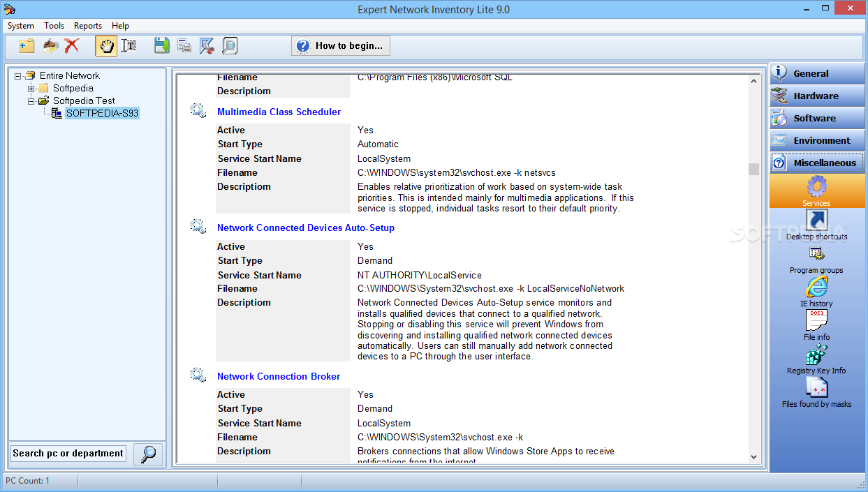
Task: Open the Environment category tab
Action: pos(817,140)
